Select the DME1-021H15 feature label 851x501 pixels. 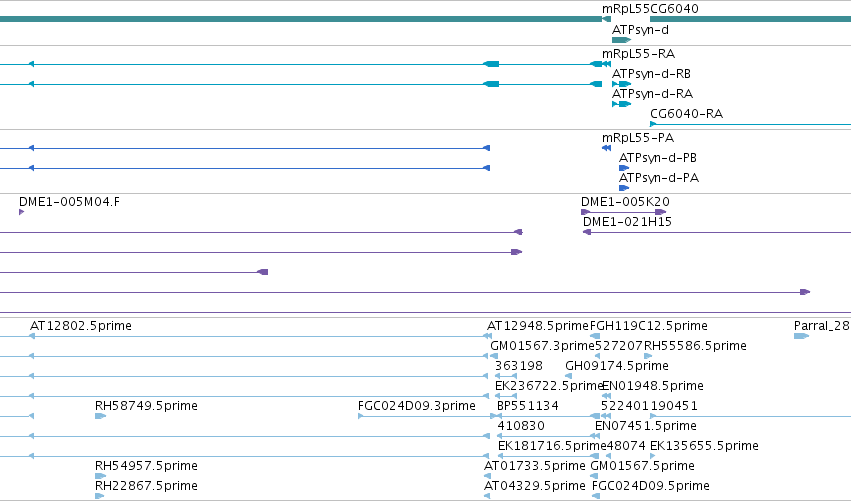627,222
